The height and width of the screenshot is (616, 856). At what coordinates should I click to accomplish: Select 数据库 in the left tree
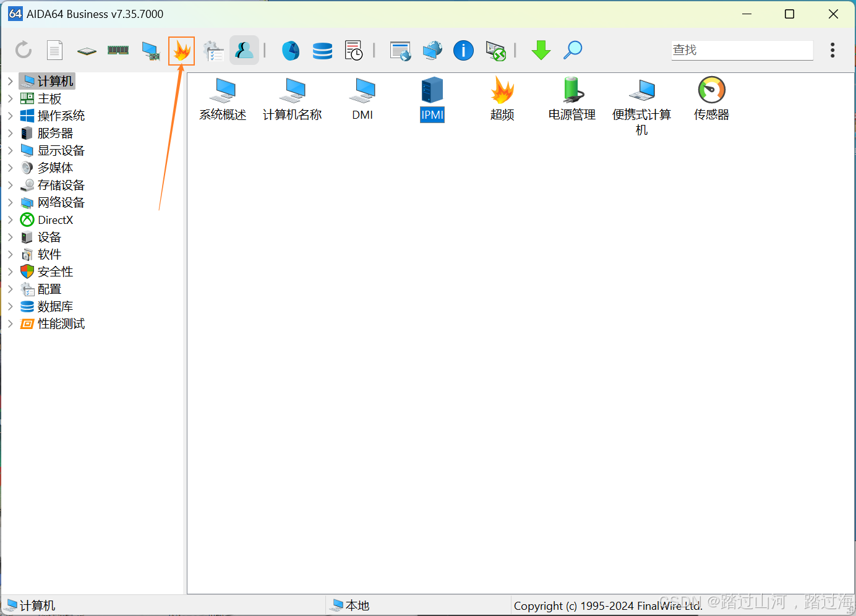[x=47, y=306]
